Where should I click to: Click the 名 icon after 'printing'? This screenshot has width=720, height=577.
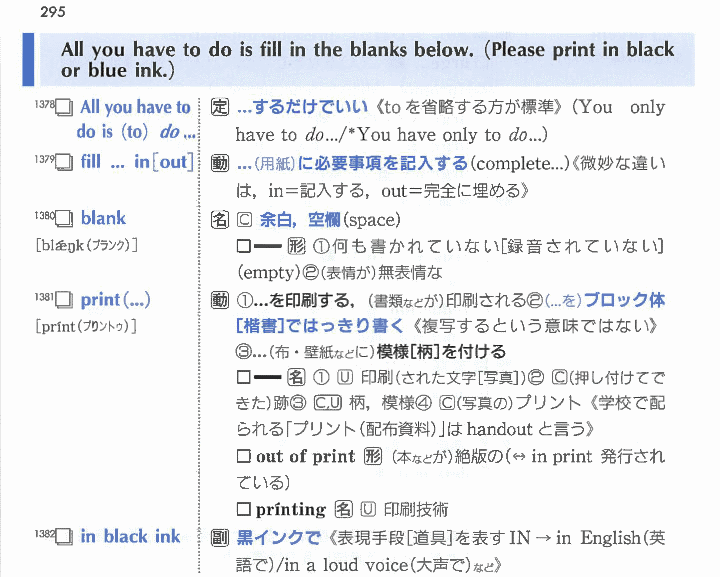342,510
